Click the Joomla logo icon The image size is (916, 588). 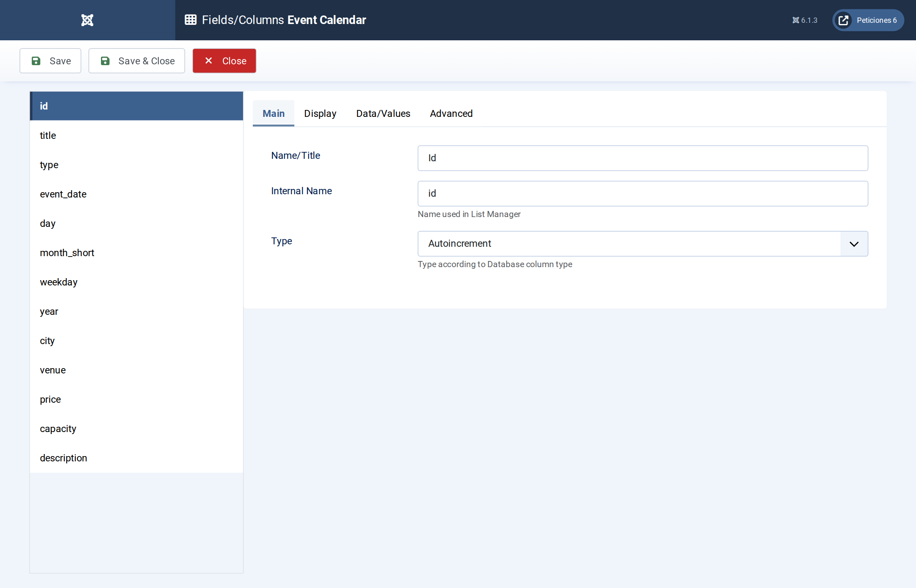(x=87, y=20)
